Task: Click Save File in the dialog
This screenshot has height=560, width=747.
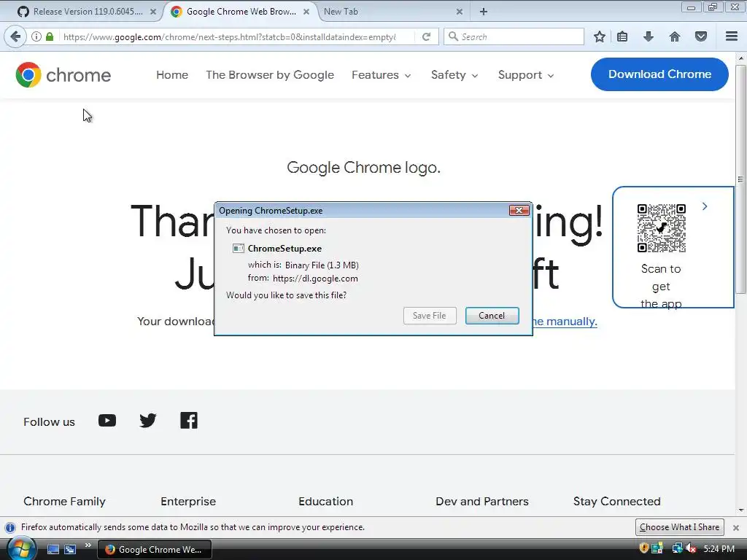Action: point(429,316)
